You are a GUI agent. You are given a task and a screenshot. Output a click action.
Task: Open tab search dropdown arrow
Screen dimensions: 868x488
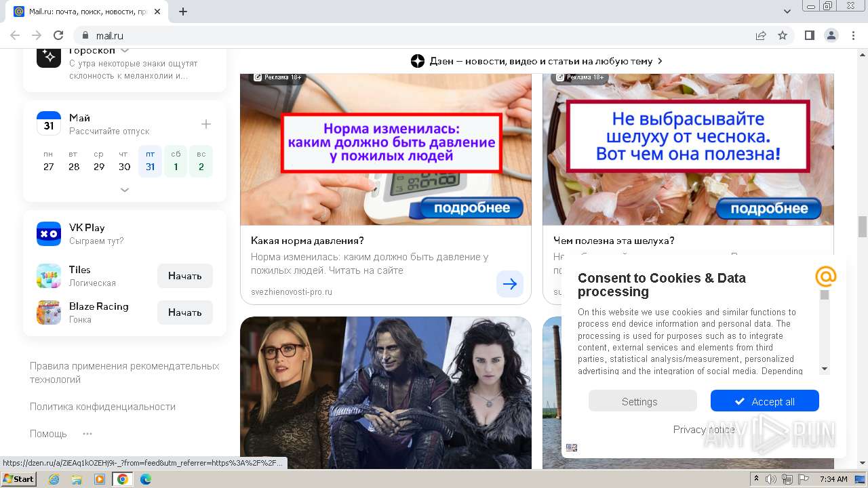click(x=787, y=12)
